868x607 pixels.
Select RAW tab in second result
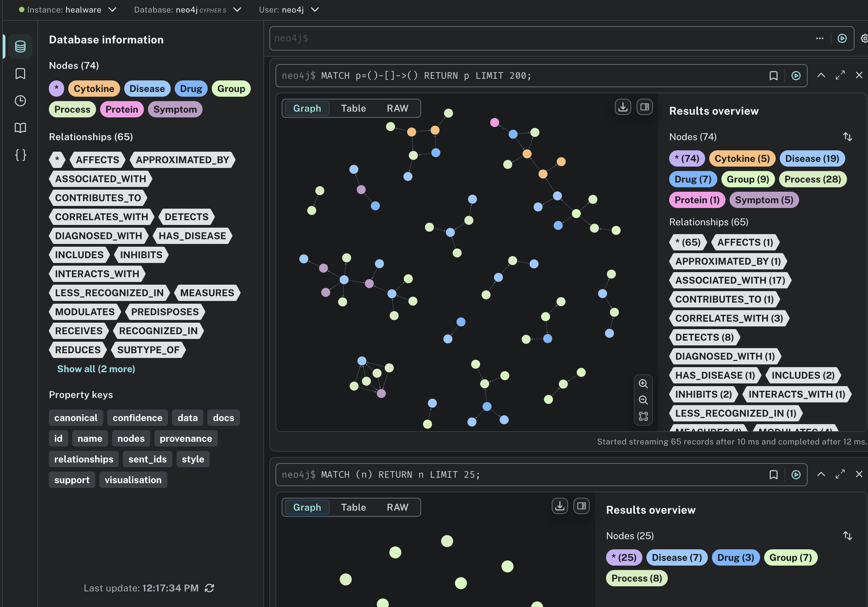tap(397, 507)
